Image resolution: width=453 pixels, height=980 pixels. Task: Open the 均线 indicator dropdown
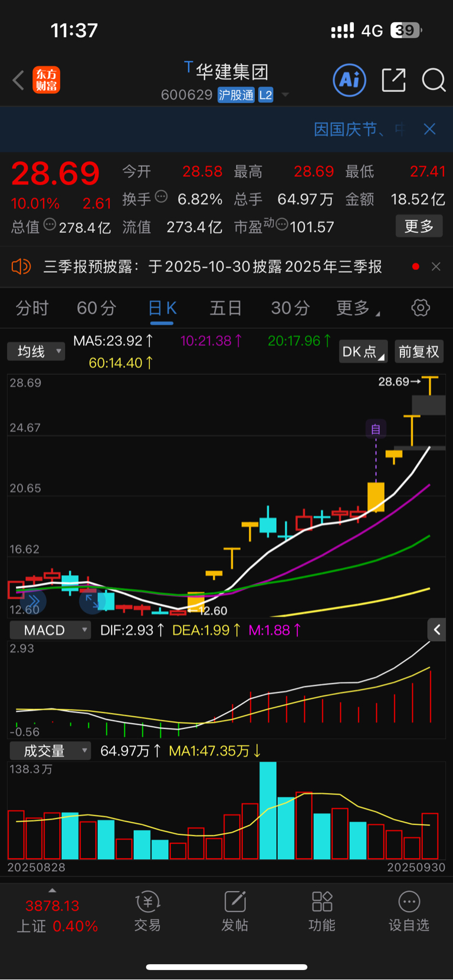pyautogui.click(x=36, y=352)
